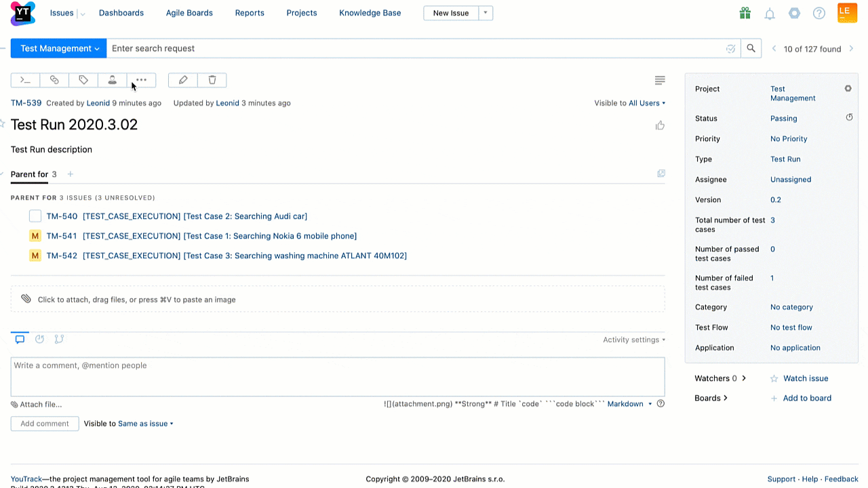Click the Status history clock icon
The width and height of the screenshot is (868, 488).
pos(849,117)
